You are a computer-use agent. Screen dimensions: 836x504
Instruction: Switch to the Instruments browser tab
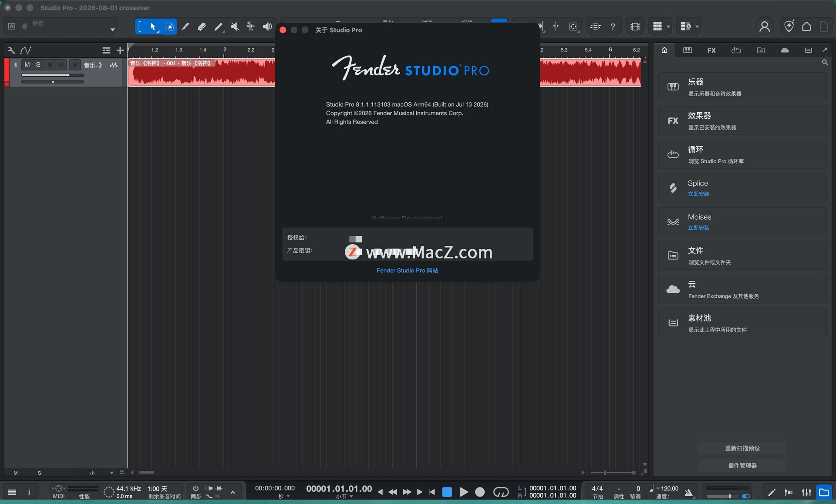coord(688,50)
